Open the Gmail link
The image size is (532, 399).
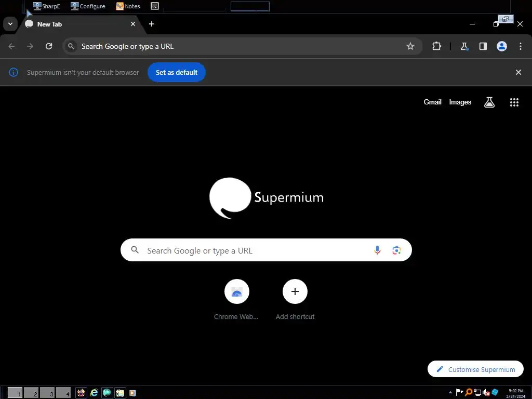coord(432,102)
